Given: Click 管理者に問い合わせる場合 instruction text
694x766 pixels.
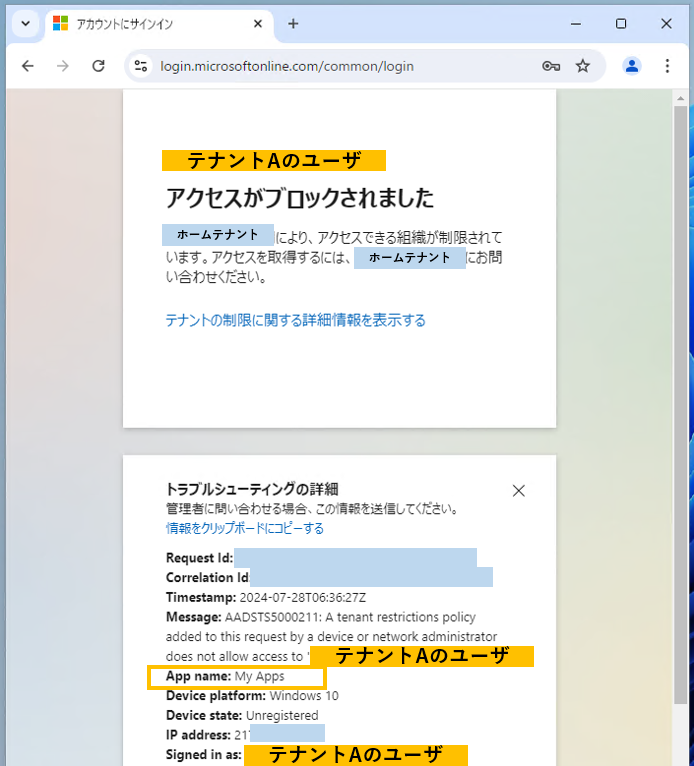Looking at the screenshot, I should point(313,509).
